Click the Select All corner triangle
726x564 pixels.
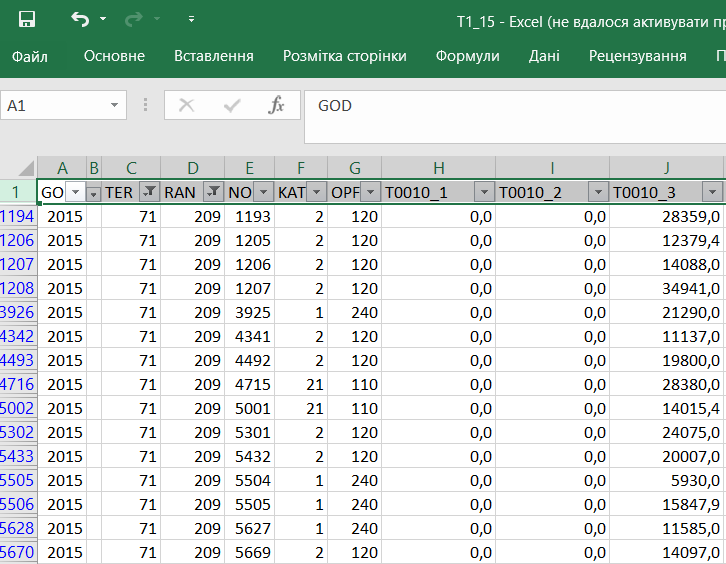tap(26, 169)
